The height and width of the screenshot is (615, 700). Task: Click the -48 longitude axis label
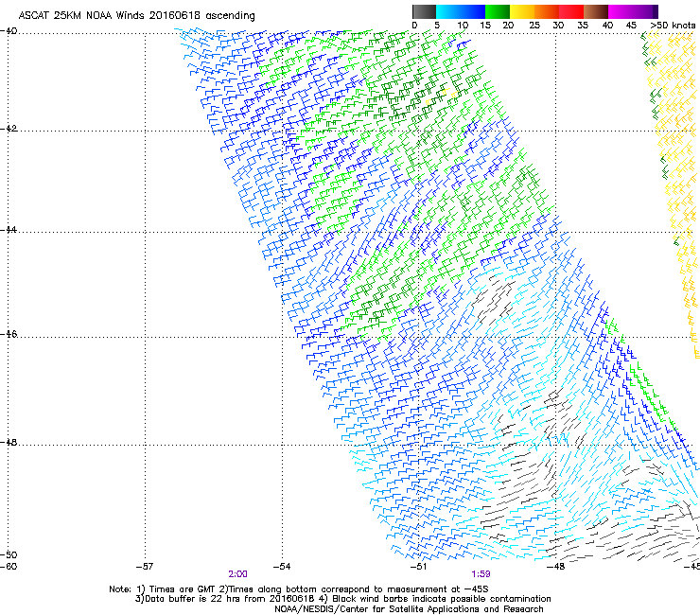(555, 567)
